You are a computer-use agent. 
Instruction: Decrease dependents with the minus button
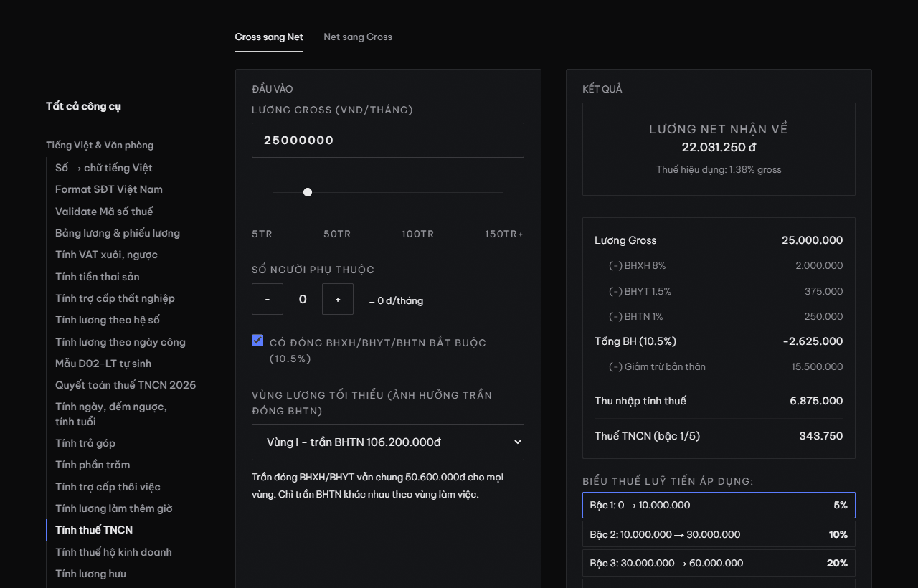268,299
